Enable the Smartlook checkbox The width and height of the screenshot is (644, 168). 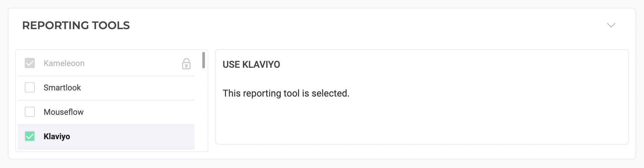point(30,88)
